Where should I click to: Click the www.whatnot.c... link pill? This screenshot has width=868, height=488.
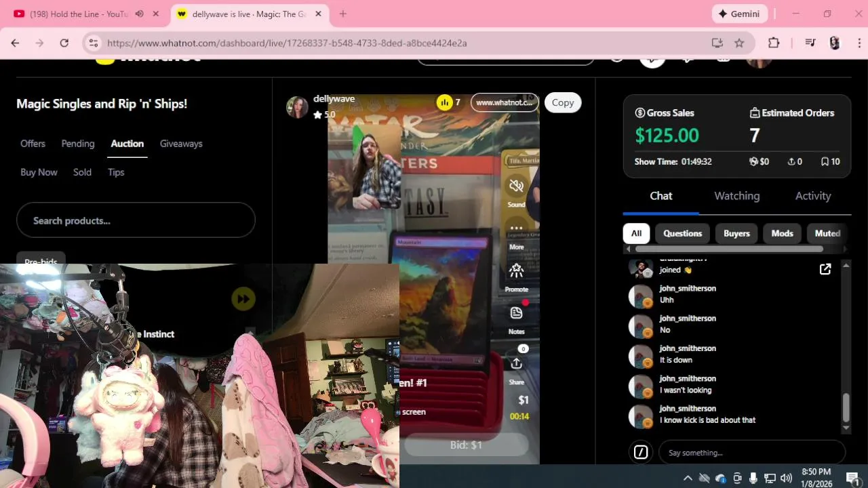click(x=505, y=102)
